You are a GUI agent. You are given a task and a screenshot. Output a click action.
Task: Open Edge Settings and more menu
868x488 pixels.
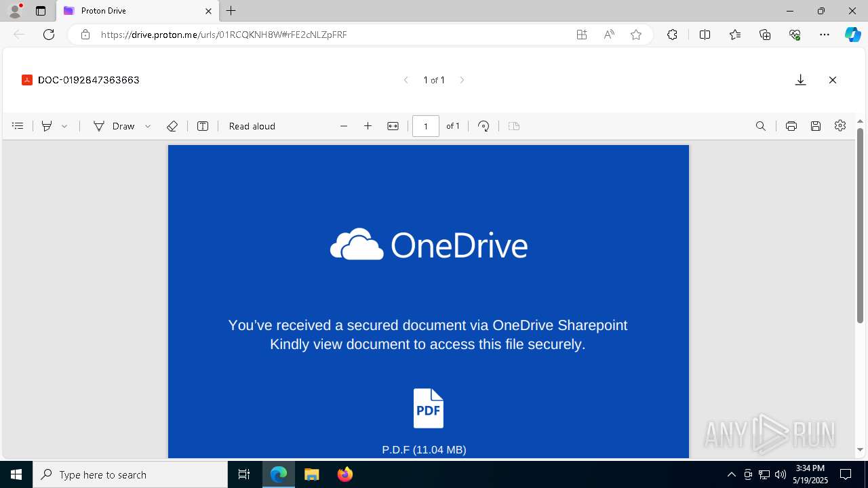825,35
